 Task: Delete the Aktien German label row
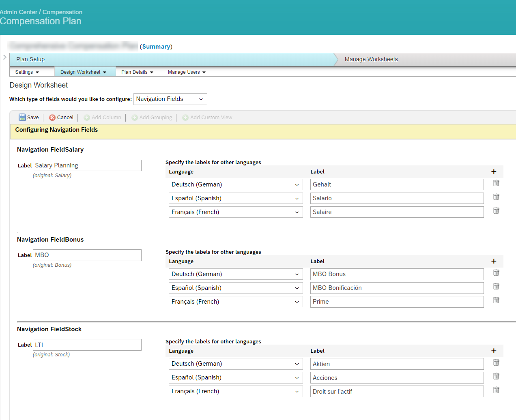pyautogui.click(x=496, y=363)
